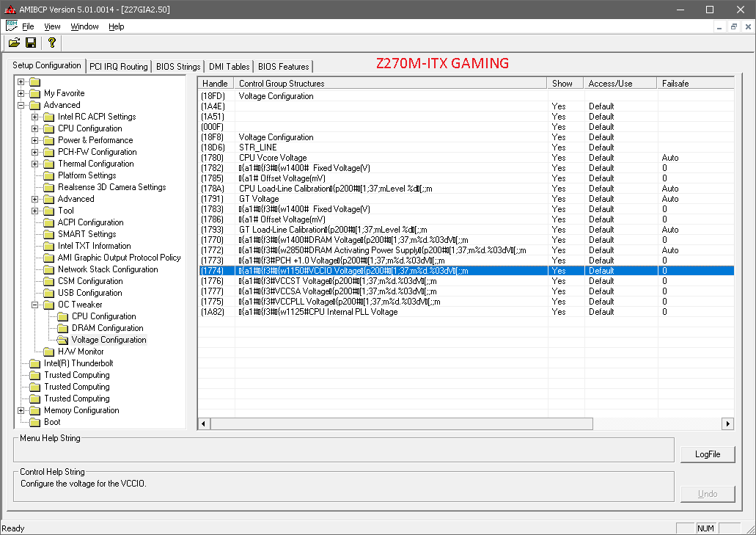Select the VCCST Voltage row

tap(466, 281)
